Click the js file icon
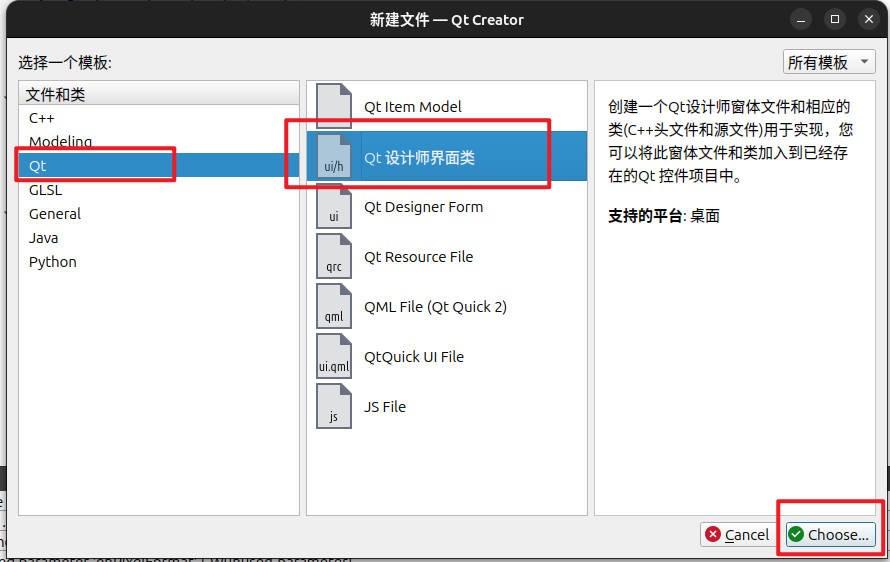The height and width of the screenshot is (562, 890). coord(334,407)
